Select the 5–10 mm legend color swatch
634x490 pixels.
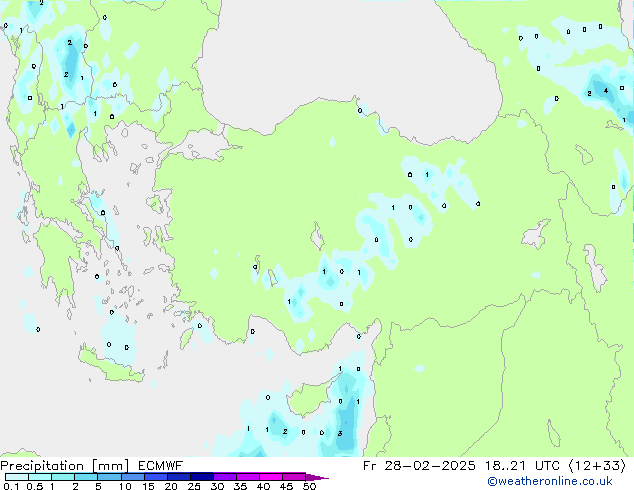[109, 477]
